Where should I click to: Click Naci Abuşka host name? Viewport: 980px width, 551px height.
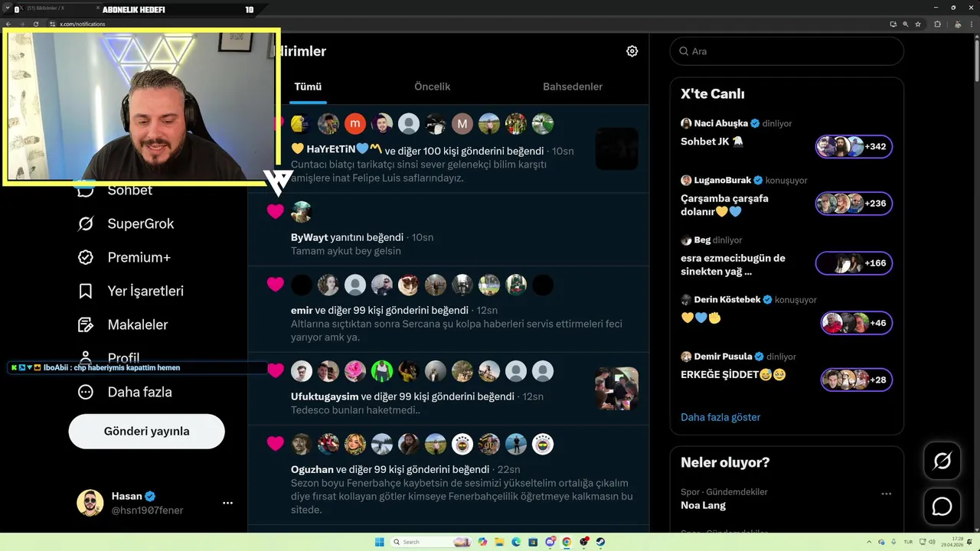pos(720,123)
